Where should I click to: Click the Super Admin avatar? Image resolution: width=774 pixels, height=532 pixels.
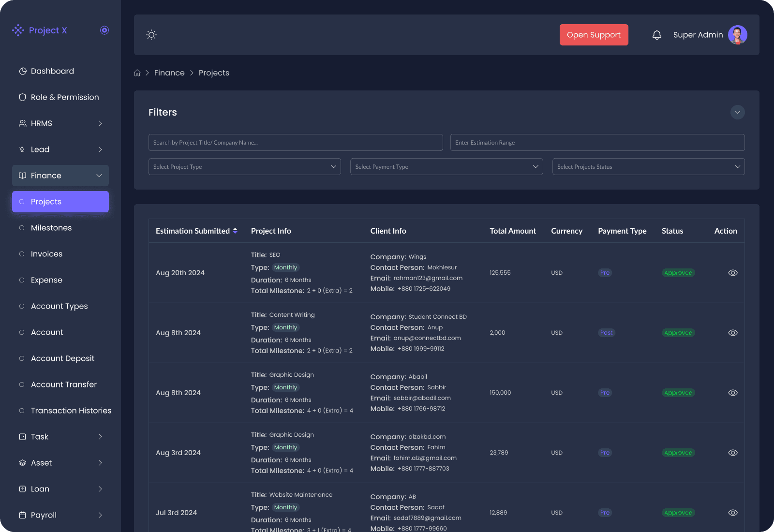737,35
